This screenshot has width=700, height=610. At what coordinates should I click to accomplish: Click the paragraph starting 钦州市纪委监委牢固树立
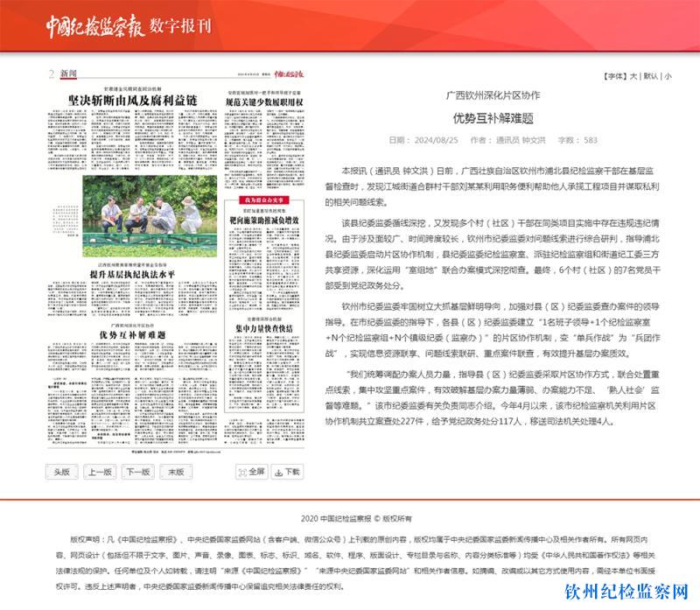click(x=492, y=330)
